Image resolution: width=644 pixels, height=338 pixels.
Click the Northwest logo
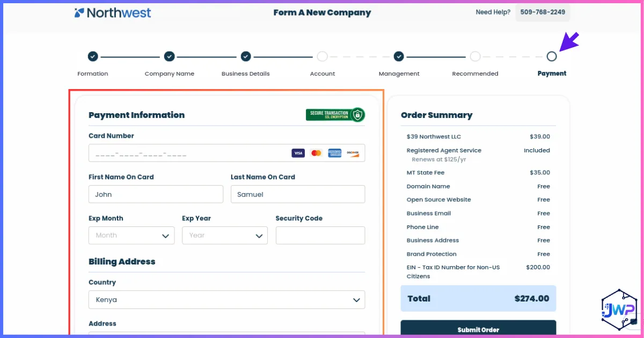[113, 12]
